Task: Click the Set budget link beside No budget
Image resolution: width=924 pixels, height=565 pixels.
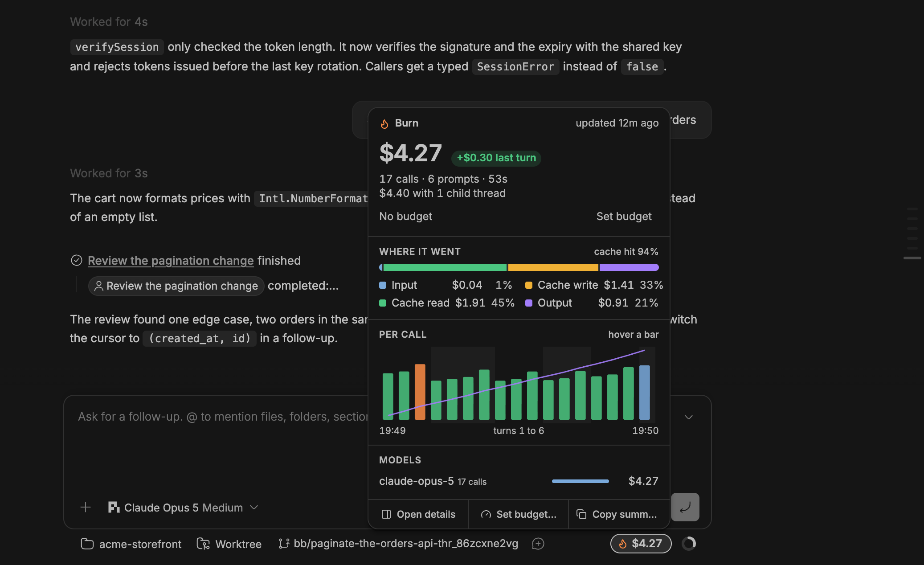Action: (x=624, y=216)
